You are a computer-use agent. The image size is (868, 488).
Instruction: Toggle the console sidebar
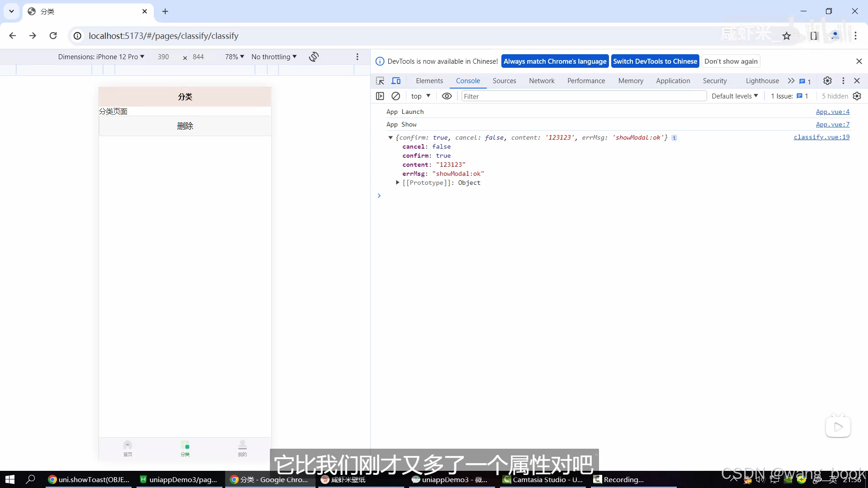[x=380, y=96]
